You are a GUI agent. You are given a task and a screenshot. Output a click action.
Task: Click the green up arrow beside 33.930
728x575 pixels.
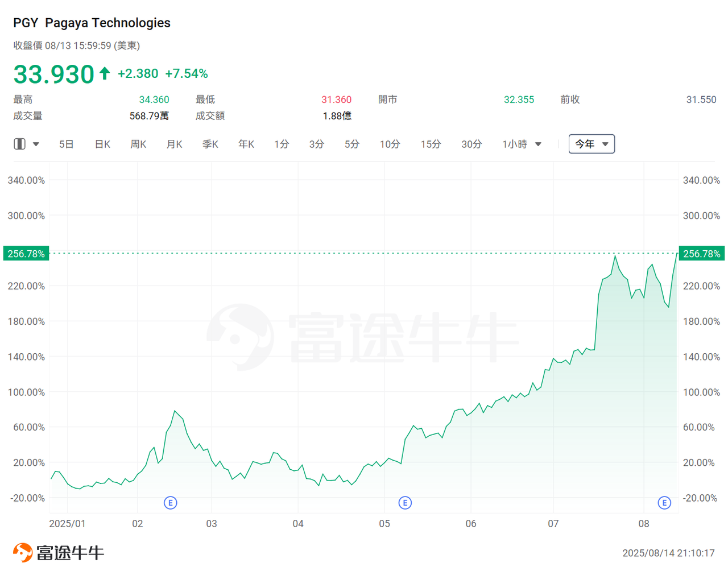(104, 73)
